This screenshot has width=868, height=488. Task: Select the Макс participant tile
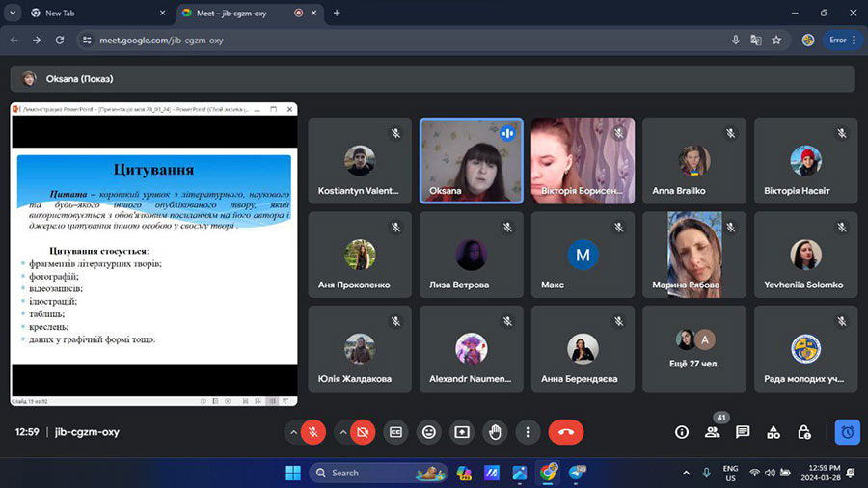pyautogui.click(x=583, y=255)
